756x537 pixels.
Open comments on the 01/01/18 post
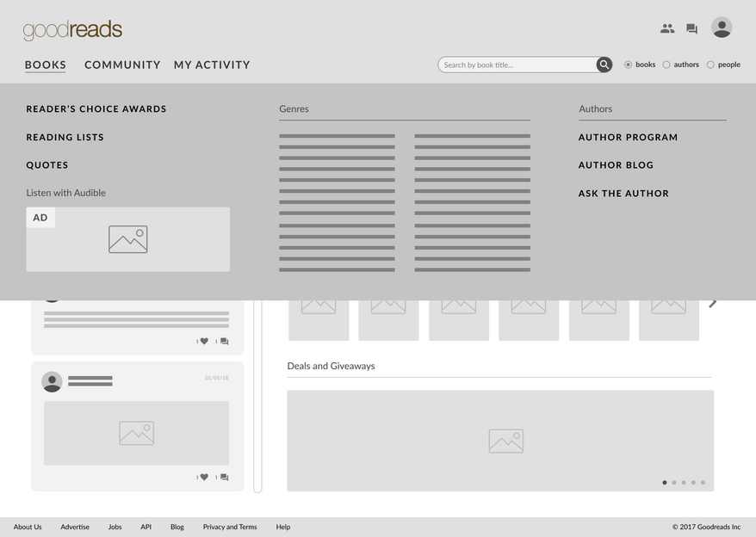tap(224, 478)
